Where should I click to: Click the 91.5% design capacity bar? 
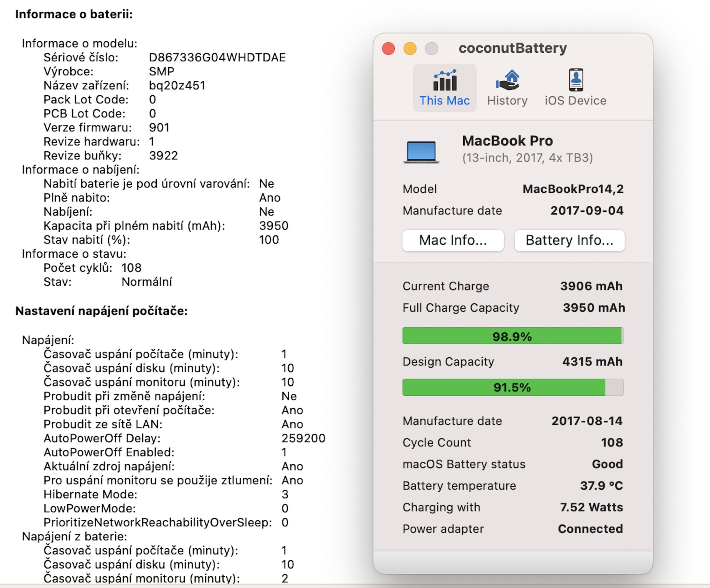(512, 387)
